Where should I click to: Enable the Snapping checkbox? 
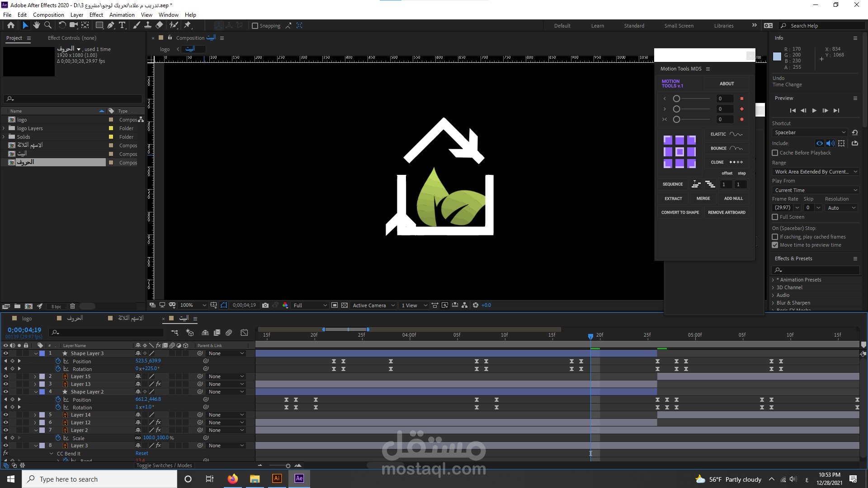pyautogui.click(x=255, y=26)
